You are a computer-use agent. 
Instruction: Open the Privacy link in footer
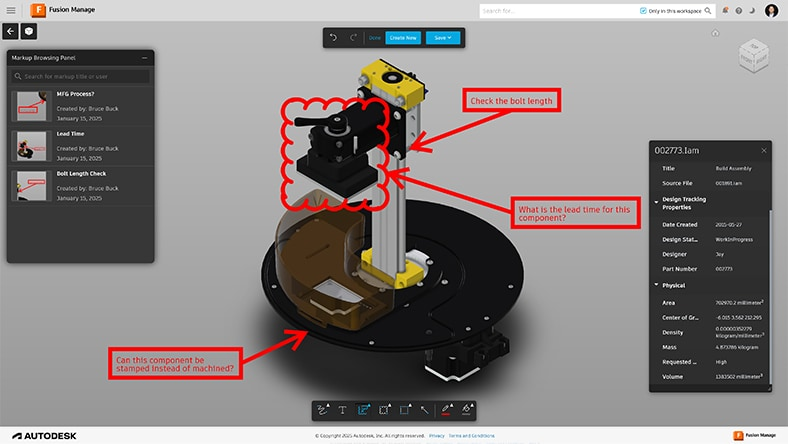437,436
